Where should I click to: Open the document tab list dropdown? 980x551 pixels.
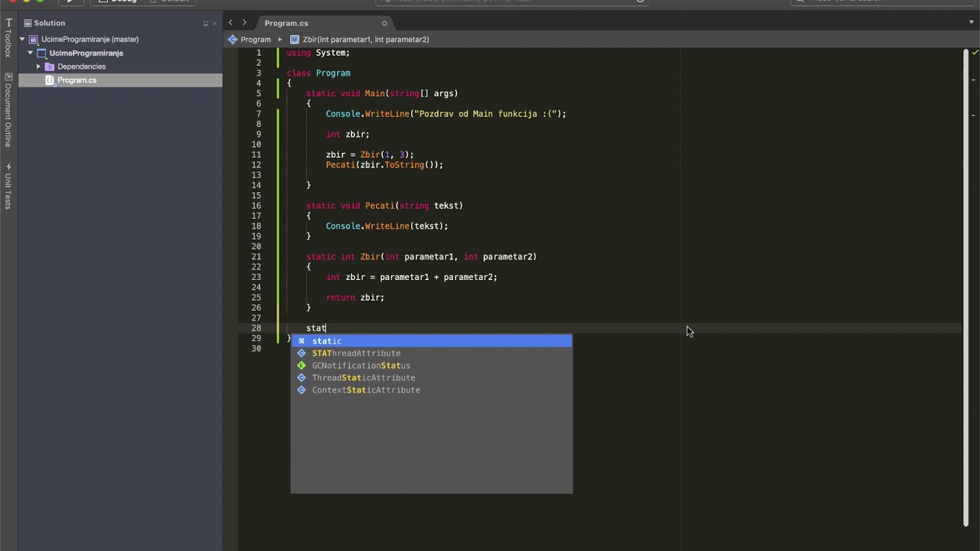tap(971, 23)
